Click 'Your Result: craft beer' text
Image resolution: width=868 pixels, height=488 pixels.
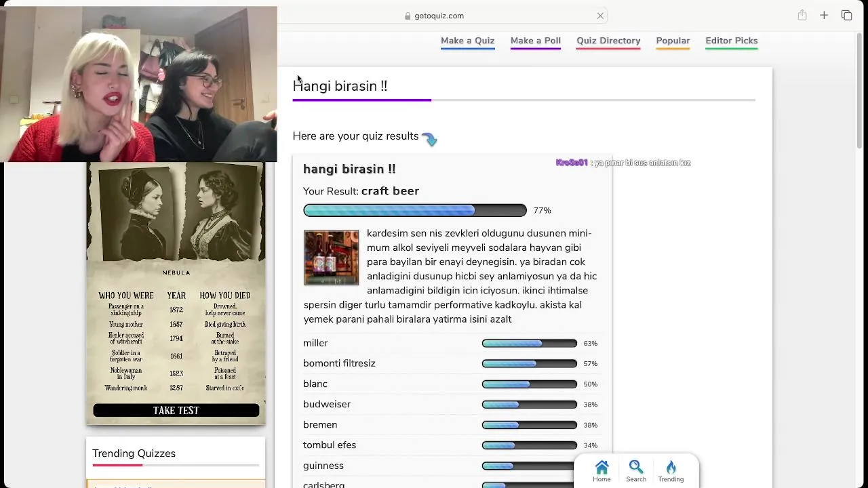tap(361, 191)
